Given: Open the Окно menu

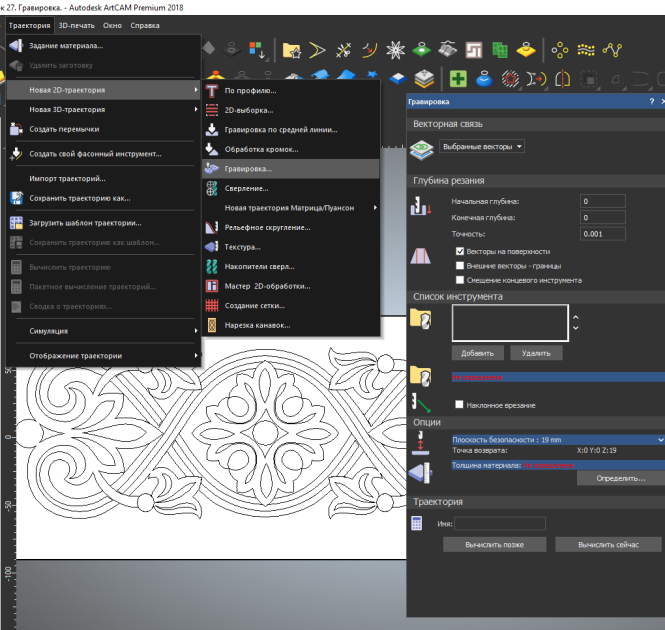Looking at the screenshot, I should point(112,25).
